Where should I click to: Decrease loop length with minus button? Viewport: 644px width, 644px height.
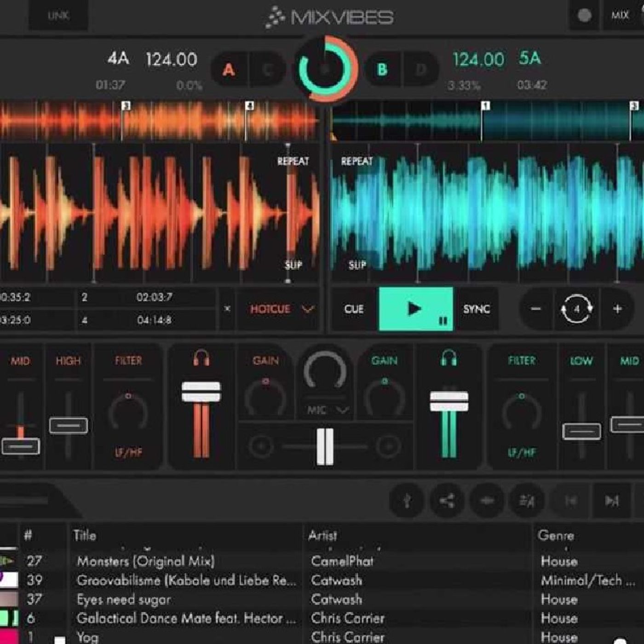(x=536, y=309)
